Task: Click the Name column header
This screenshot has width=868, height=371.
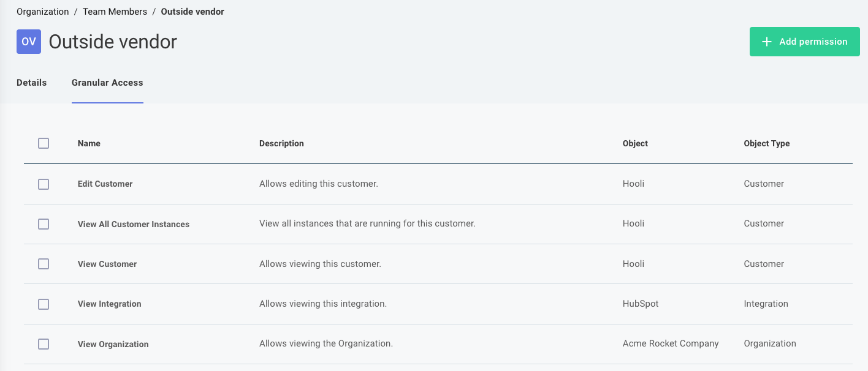Action: 89,143
